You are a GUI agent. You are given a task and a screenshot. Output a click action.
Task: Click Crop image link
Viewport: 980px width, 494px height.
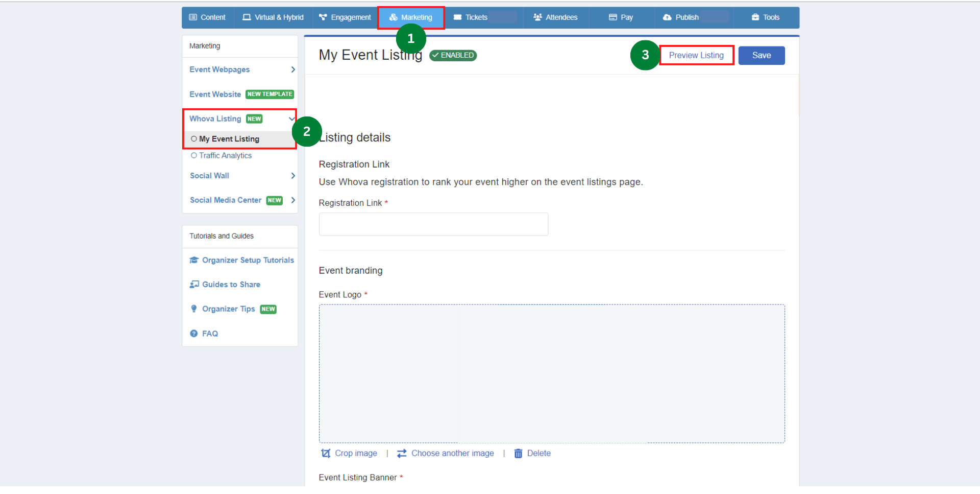356,454
